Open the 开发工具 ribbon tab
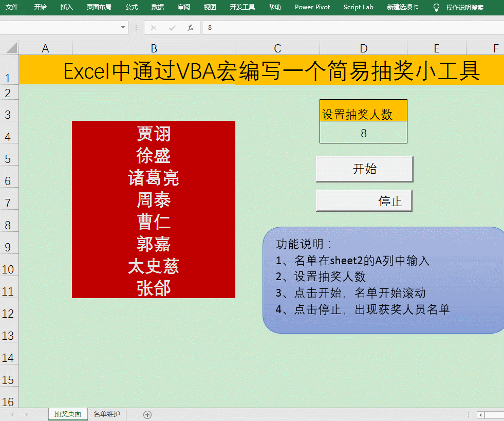 [242, 7]
